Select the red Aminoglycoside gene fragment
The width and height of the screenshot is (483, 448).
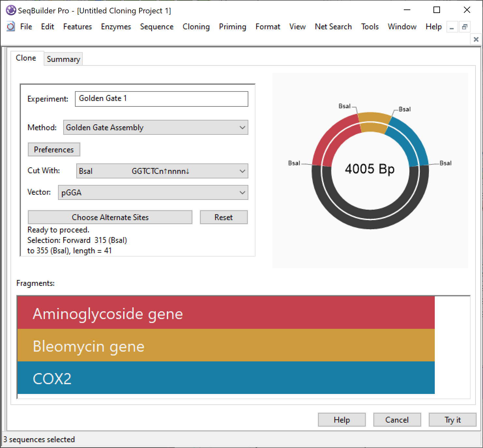pos(226,313)
